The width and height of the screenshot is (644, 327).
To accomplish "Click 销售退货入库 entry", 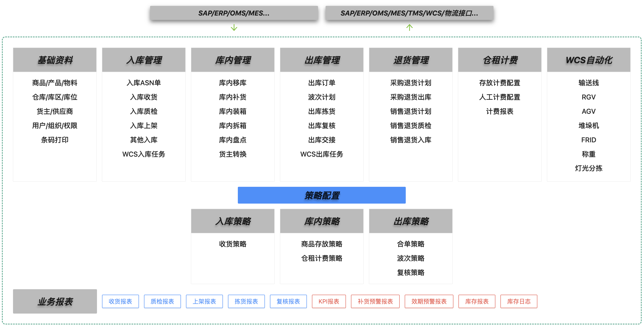I will pyautogui.click(x=411, y=140).
